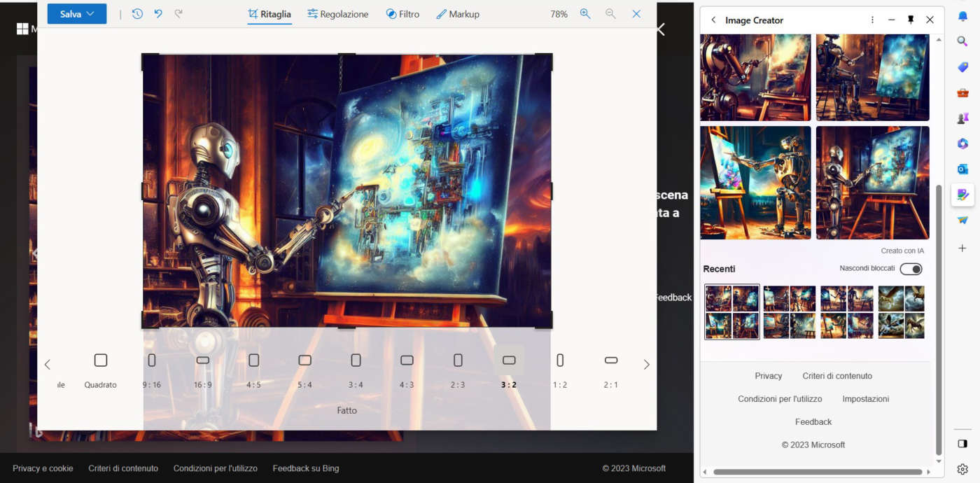Click the undo arrow icon

click(158, 14)
